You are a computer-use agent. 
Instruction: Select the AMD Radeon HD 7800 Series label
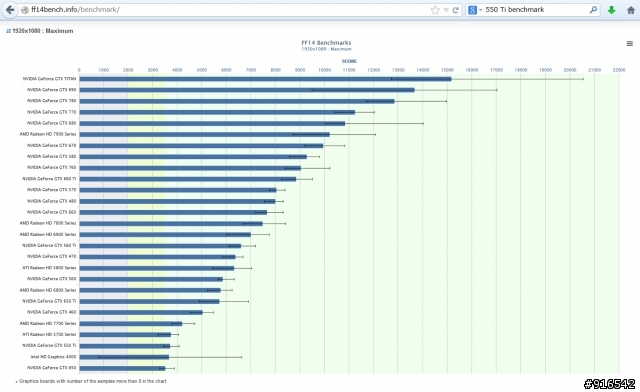pyautogui.click(x=48, y=223)
